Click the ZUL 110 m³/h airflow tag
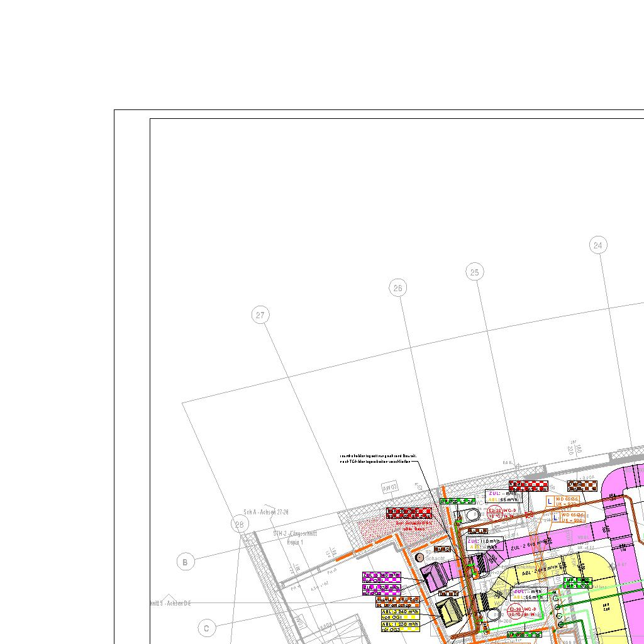Viewport: 644px width, 644px height. [x=484, y=543]
